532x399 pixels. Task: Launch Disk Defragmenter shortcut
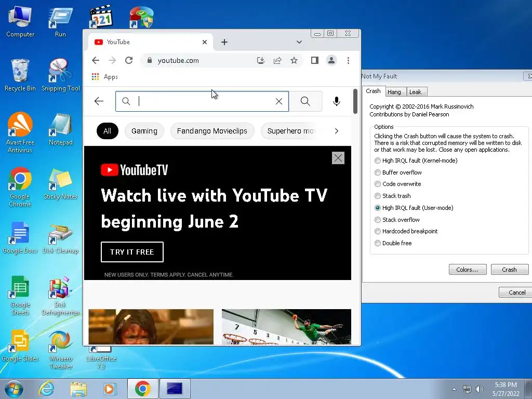[x=60, y=295]
